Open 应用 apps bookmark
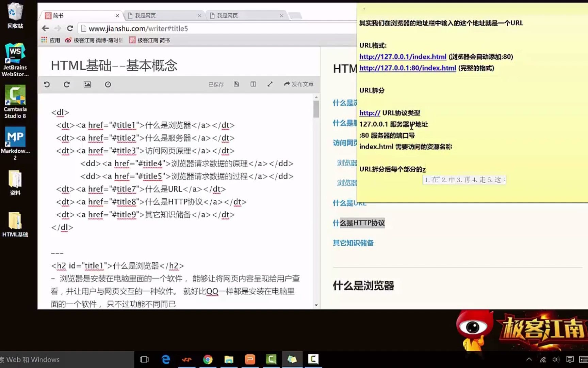The height and width of the screenshot is (368, 588). pyautogui.click(x=51, y=40)
